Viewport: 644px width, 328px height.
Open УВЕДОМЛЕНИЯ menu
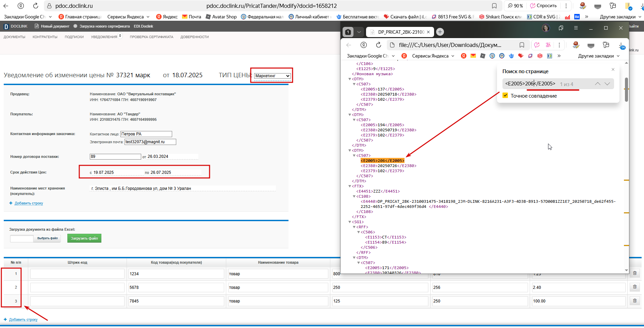pos(104,37)
